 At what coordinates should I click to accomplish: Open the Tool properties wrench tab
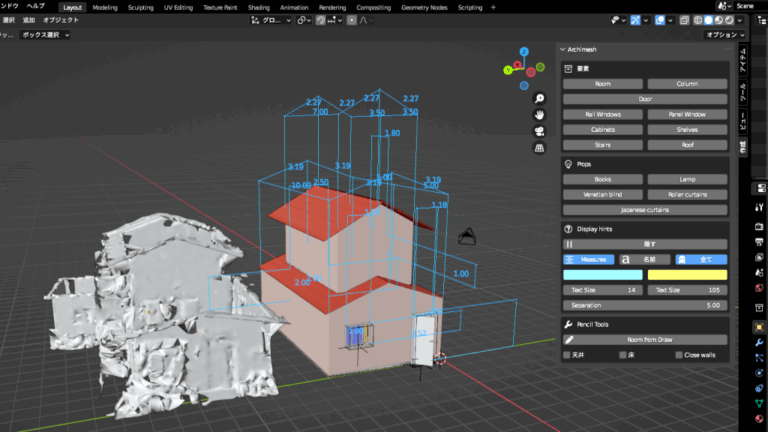759,343
